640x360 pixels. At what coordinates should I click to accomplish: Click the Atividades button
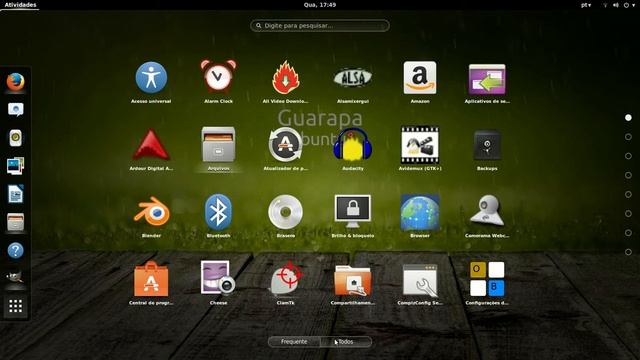click(x=20, y=5)
